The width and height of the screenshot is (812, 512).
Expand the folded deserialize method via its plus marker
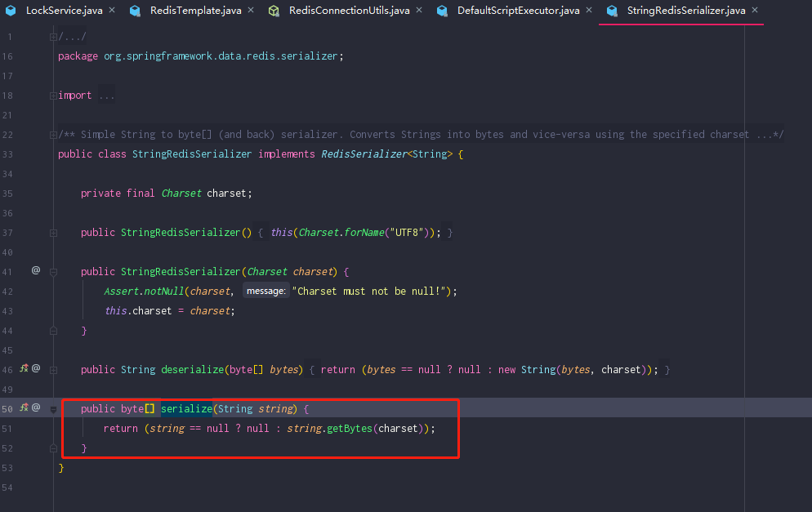click(52, 369)
